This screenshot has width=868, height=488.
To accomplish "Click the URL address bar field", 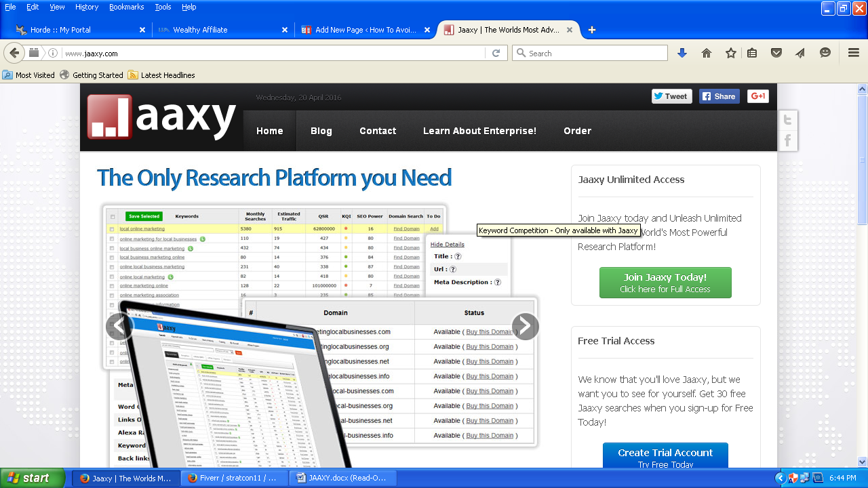I will pyautogui.click(x=275, y=53).
